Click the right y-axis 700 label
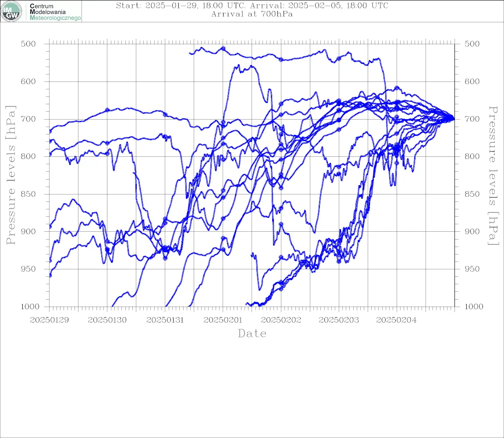The width and height of the screenshot is (504, 438). 472,119
